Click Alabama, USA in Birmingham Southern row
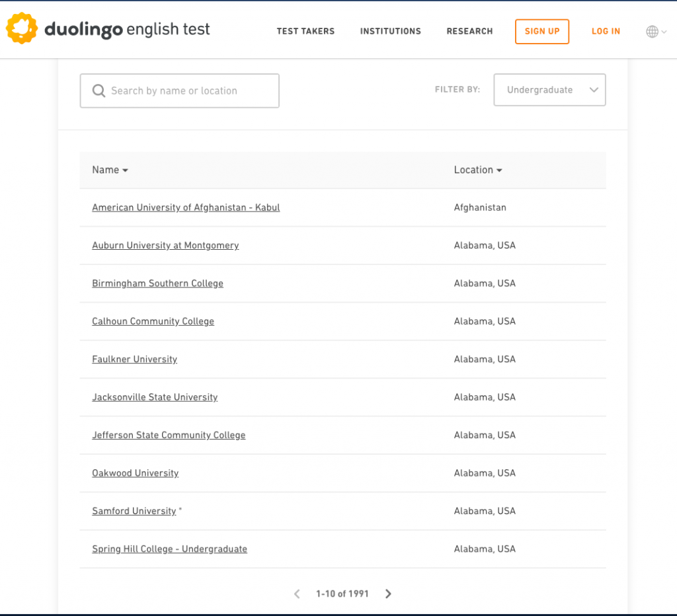Screen dimensions: 677x616 (x=485, y=284)
